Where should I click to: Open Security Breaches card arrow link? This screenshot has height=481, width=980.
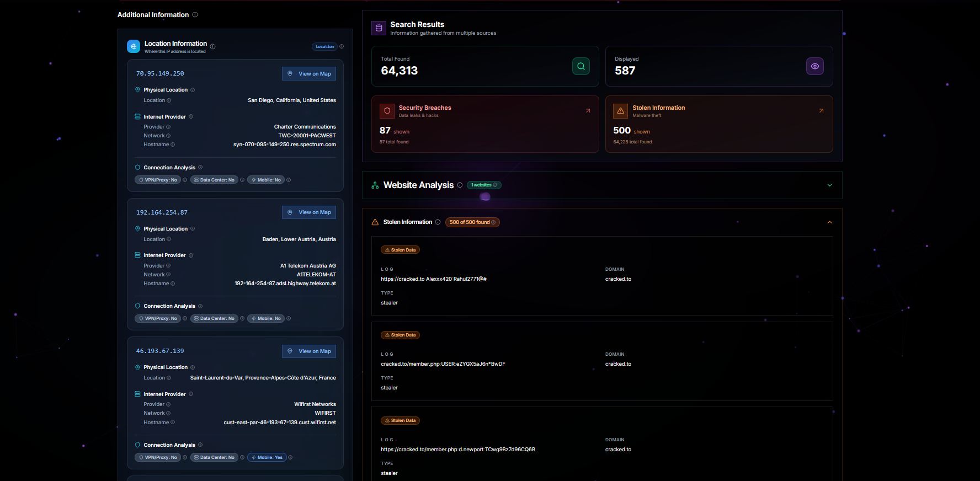pos(588,111)
